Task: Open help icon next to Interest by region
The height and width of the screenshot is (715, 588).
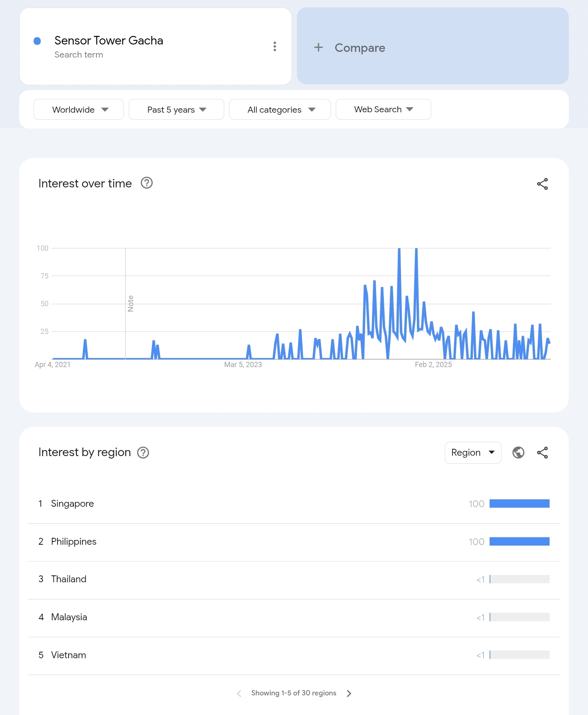Action: click(143, 452)
